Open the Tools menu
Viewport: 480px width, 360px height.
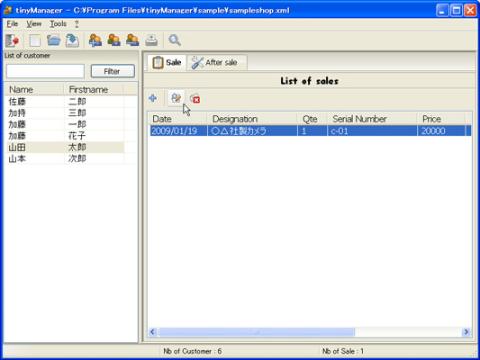point(58,24)
